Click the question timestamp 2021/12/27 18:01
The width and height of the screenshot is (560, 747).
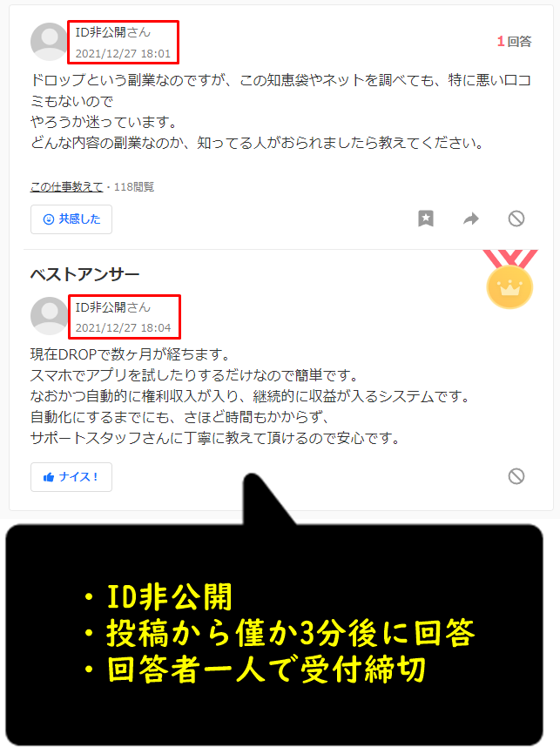123,53
